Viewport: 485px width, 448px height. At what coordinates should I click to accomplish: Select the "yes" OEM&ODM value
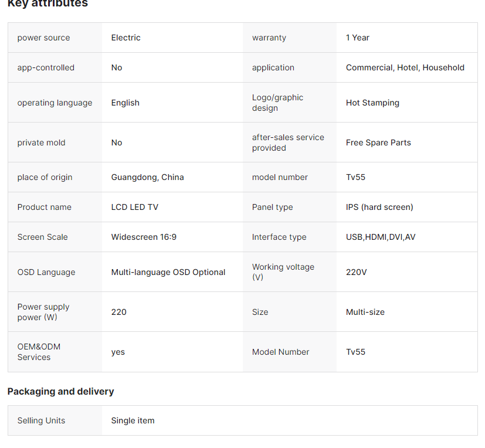click(x=118, y=352)
